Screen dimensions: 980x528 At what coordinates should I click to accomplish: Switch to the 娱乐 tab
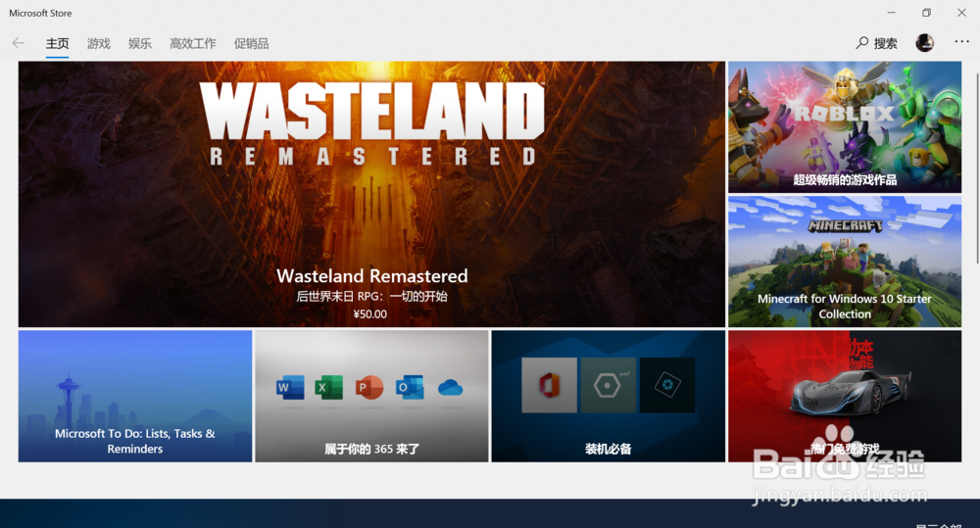(x=139, y=44)
